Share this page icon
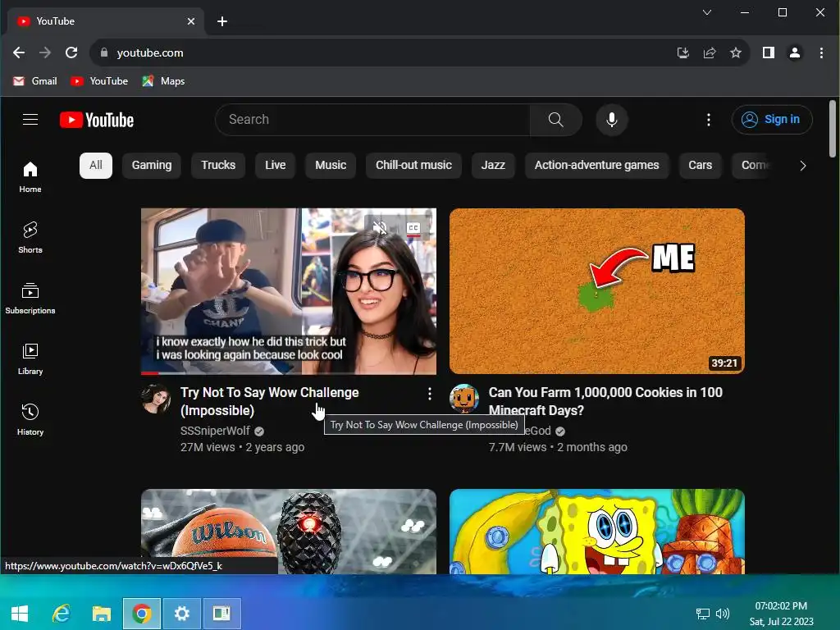This screenshot has height=630, width=840. [710, 52]
